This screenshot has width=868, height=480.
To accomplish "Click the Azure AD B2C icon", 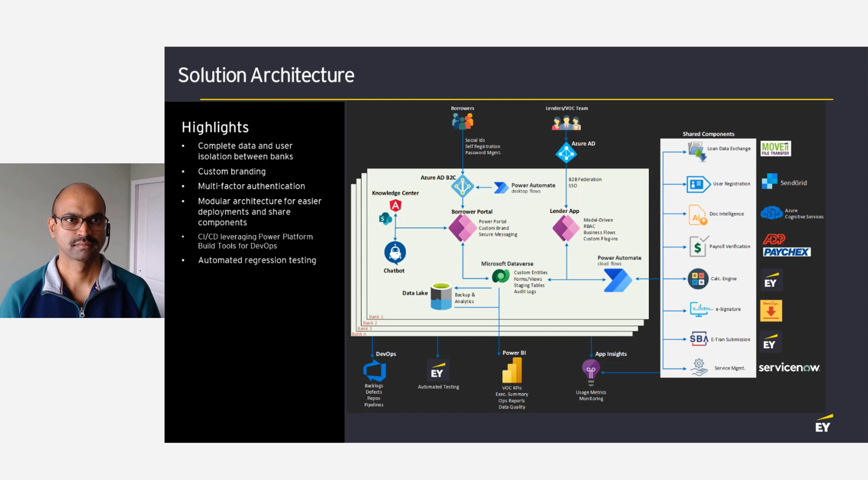I will pos(462,187).
